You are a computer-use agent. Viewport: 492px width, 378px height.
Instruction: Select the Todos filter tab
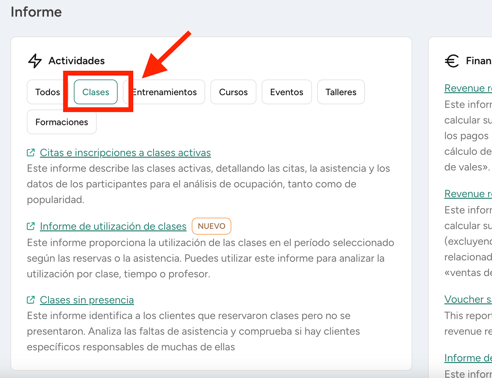tap(47, 92)
